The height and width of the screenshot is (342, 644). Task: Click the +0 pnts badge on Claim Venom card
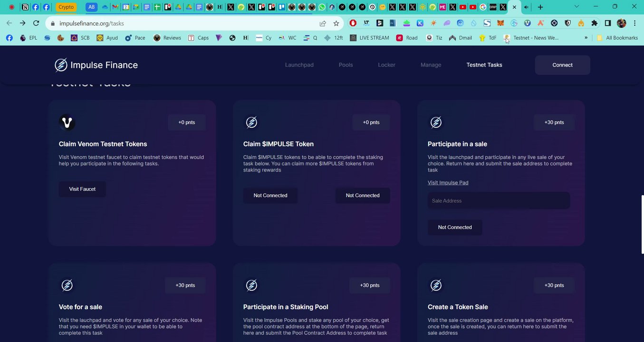click(x=187, y=123)
